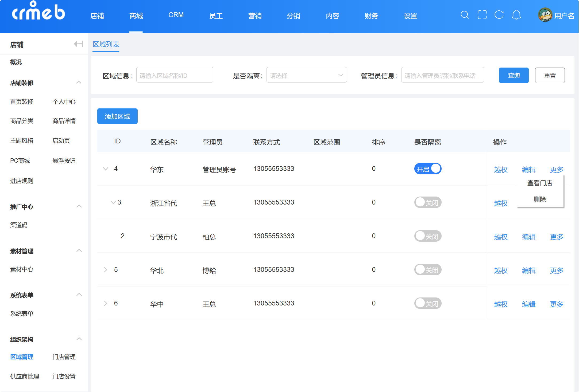Screen dimensions: 579x392
Task: Open the 商城 top menu
Action: point(136,16)
